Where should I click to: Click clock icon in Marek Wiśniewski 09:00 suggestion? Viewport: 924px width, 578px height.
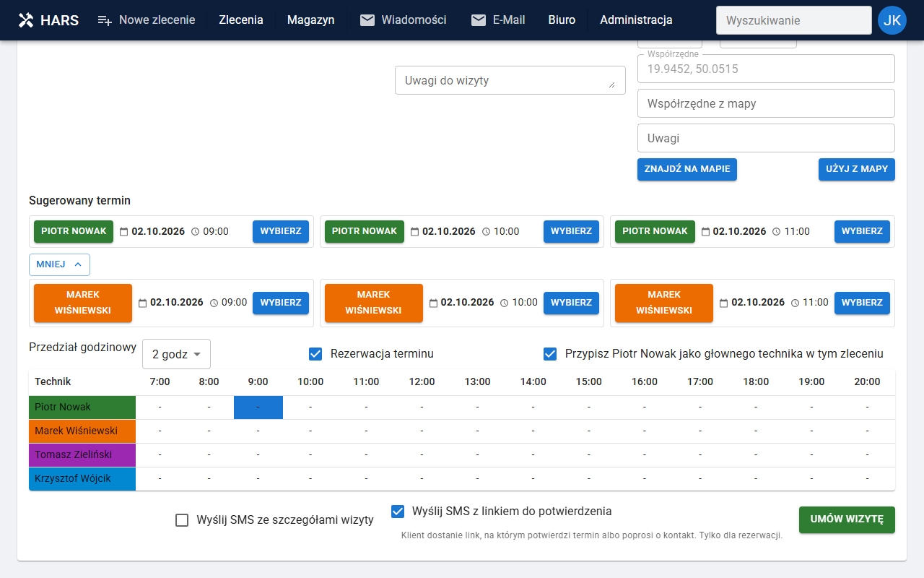click(214, 303)
